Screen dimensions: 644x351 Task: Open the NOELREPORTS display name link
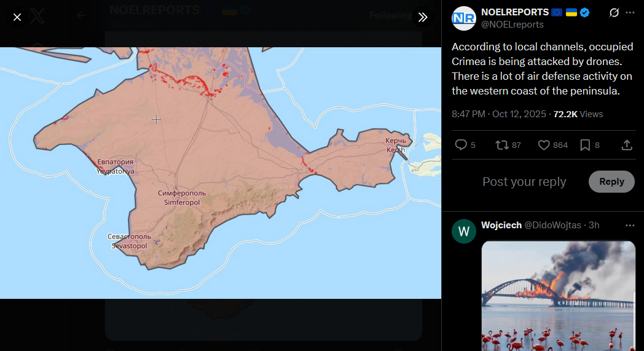[515, 12]
